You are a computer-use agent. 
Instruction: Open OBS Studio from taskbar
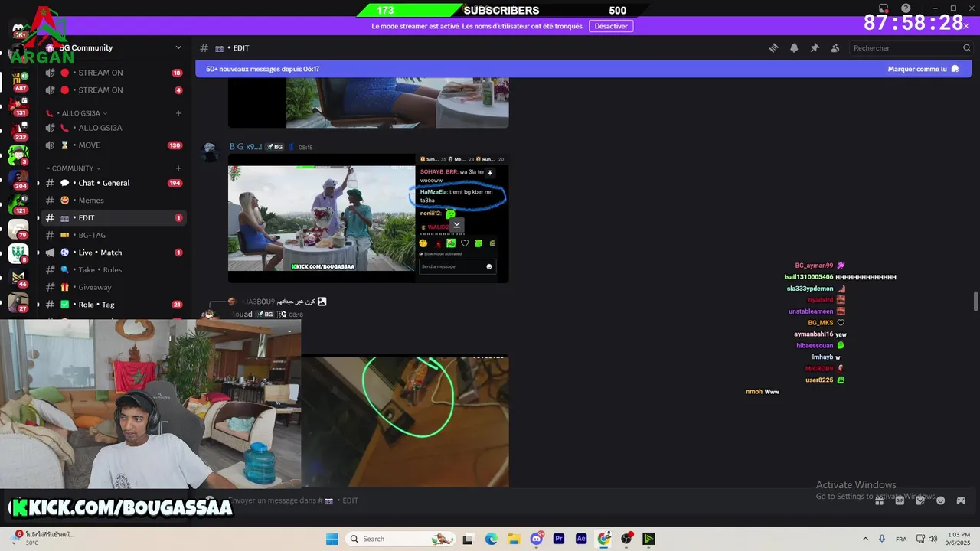pyautogui.click(x=626, y=539)
